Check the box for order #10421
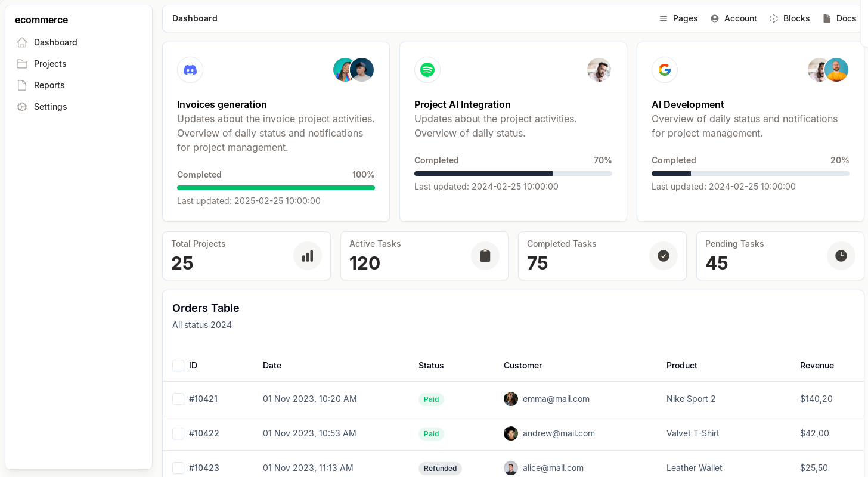 pyautogui.click(x=178, y=399)
